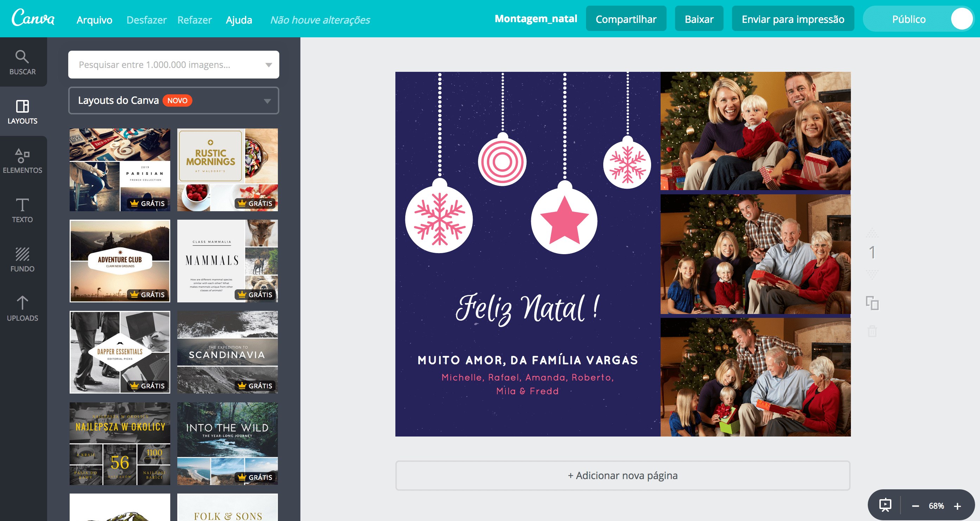
Task: Go to Canva home via logo
Action: [x=33, y=18]
